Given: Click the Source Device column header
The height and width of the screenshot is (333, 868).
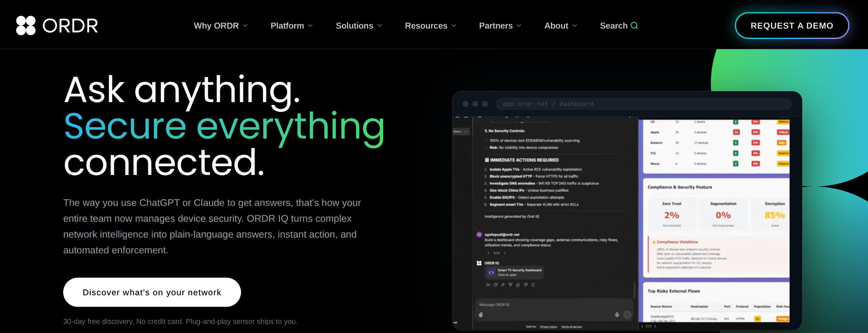Looking at the screenshot, I should coord(661,307).
